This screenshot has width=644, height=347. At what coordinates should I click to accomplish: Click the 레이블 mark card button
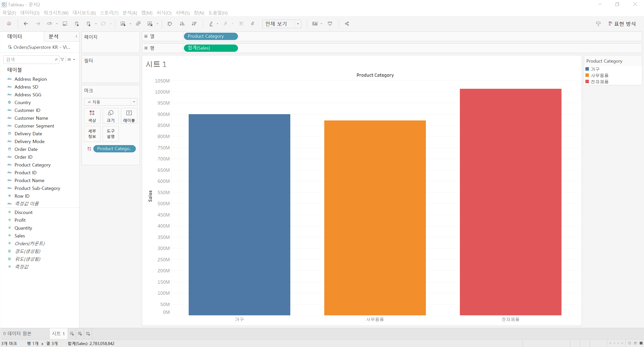pyautogui.click(x=129, y=116)
